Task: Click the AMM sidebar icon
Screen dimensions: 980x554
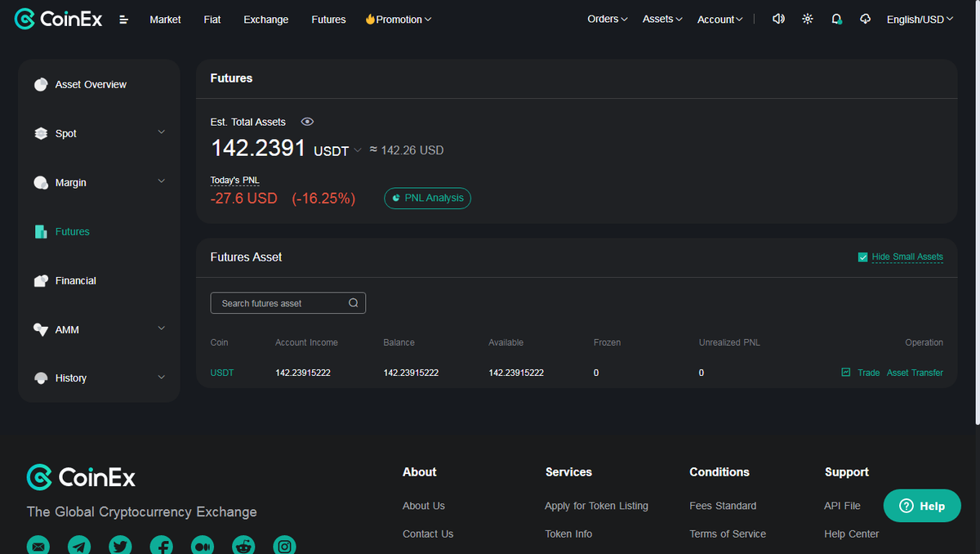Action: coord(41,329)
